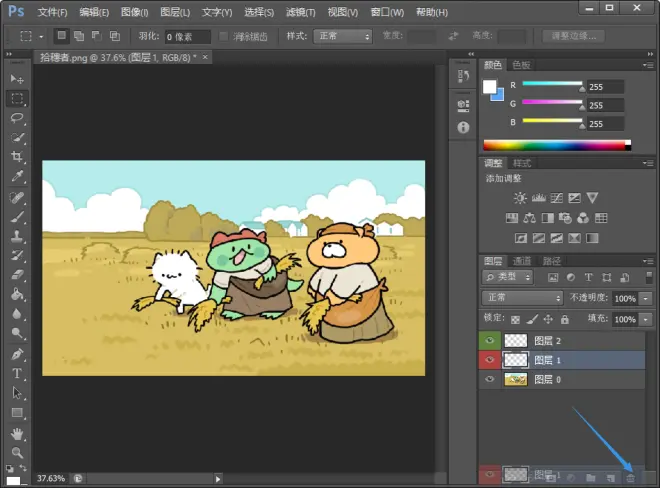Open the Info panel icon
The image size is (660, 488).
463,127
